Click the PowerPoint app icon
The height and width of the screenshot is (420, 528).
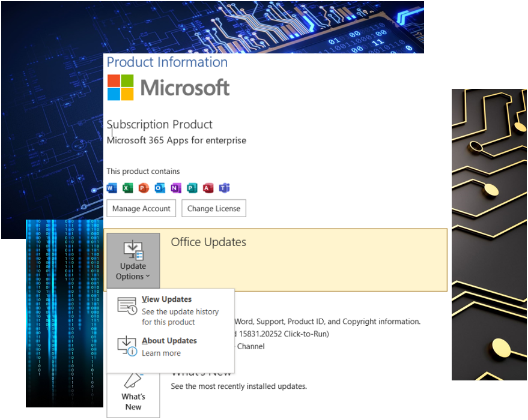click(144, 188)
